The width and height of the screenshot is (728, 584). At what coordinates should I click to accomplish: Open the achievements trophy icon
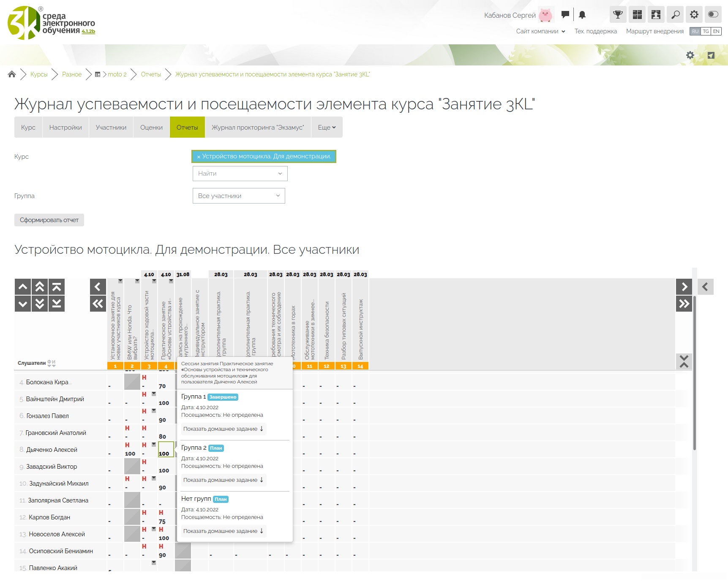click(x=618, y=15)
